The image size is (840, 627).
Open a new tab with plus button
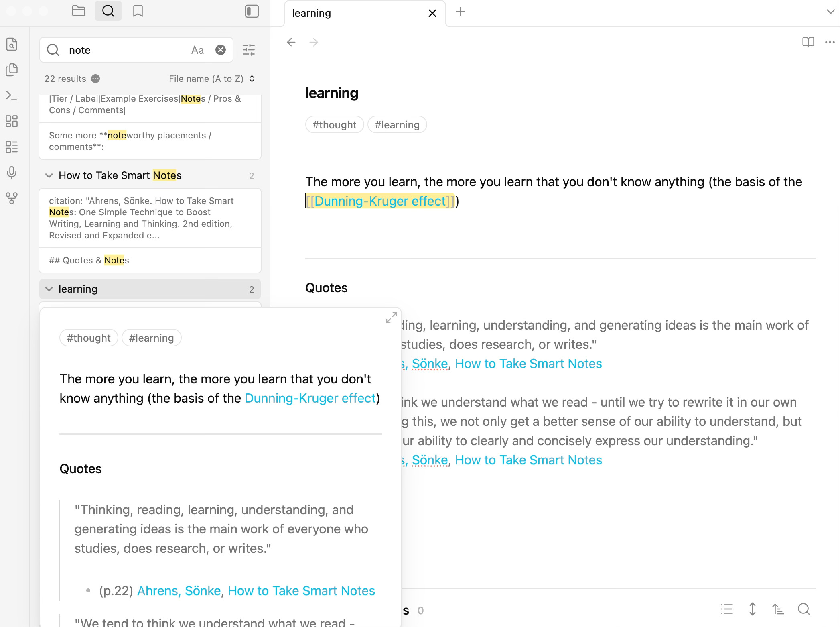pyautogui.click(x=461, y=12)
